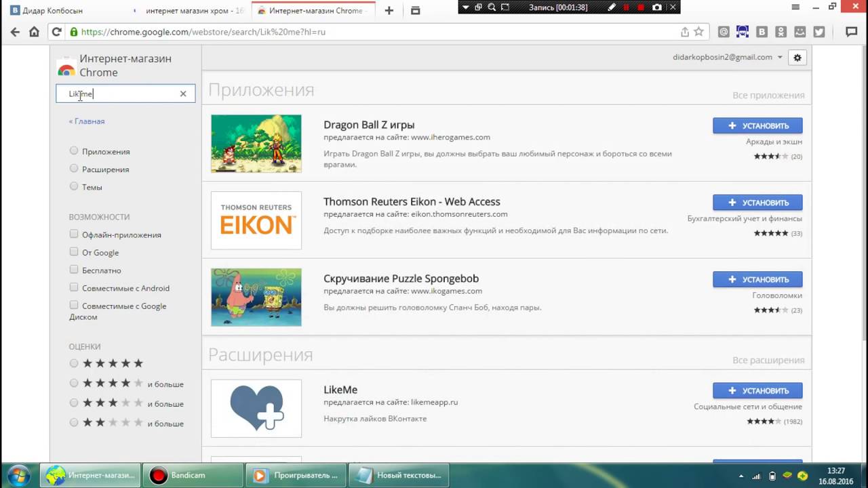Check Совместимые с Google Диском checkbox
This screenshot has height=488, width=868.
[x=74, y=305]
